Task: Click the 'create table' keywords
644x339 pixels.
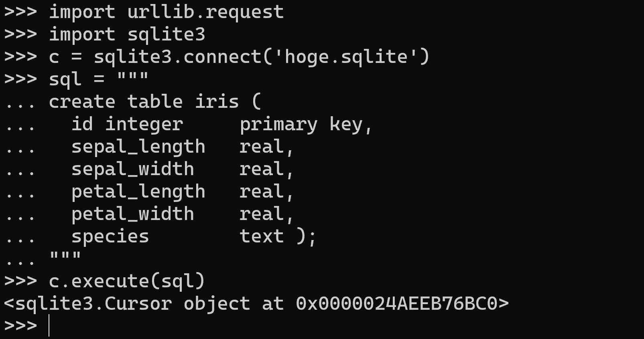Action: 116,102
